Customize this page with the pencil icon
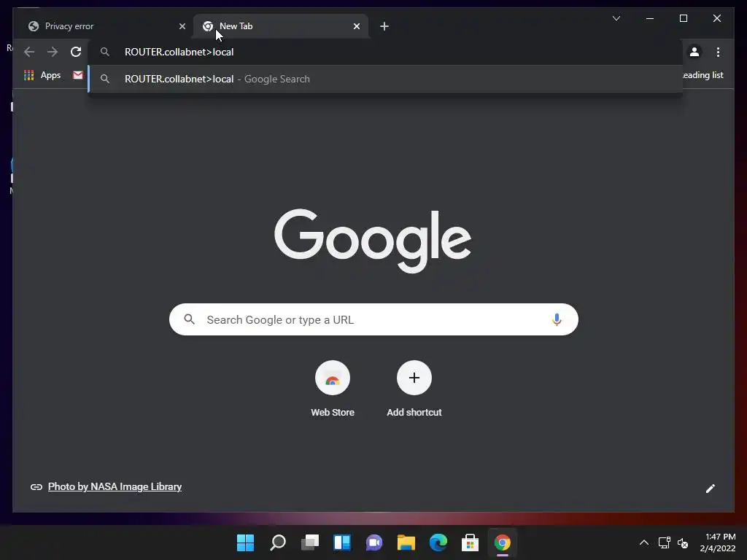 [711, 489]
